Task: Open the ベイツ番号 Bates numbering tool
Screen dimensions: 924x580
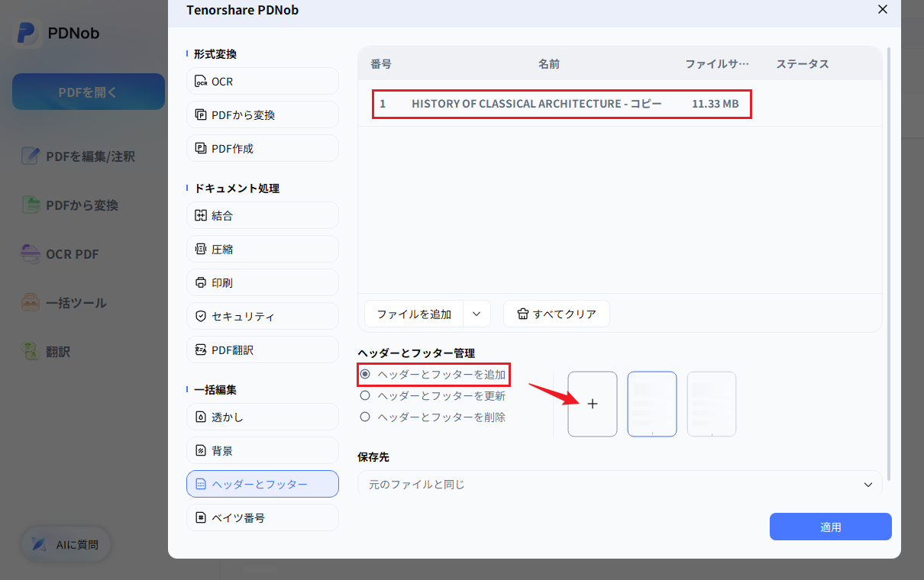Action: coord(262,517)
